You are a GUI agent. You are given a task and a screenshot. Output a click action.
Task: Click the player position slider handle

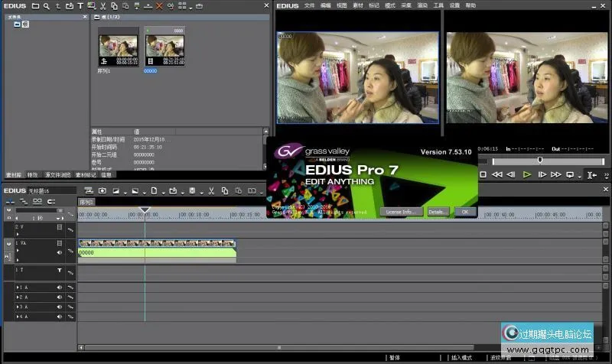tap(540, 161)
